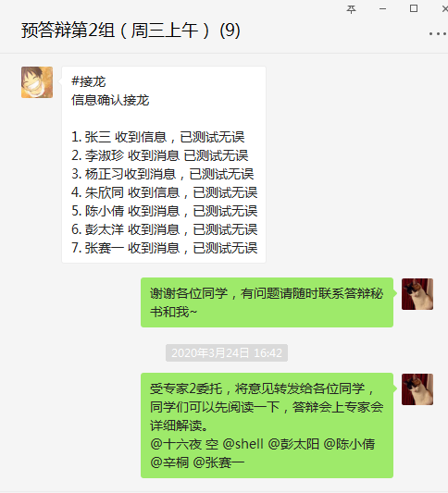The image size is (448, 493).
Task: Click the 2020年3月24日 16:42 timestamp
Action: (227, 352)
